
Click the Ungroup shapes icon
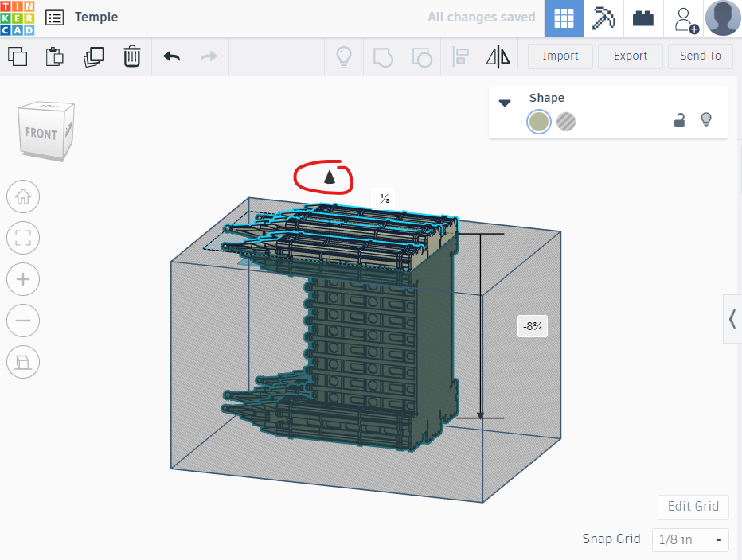[x=422, y=57]
